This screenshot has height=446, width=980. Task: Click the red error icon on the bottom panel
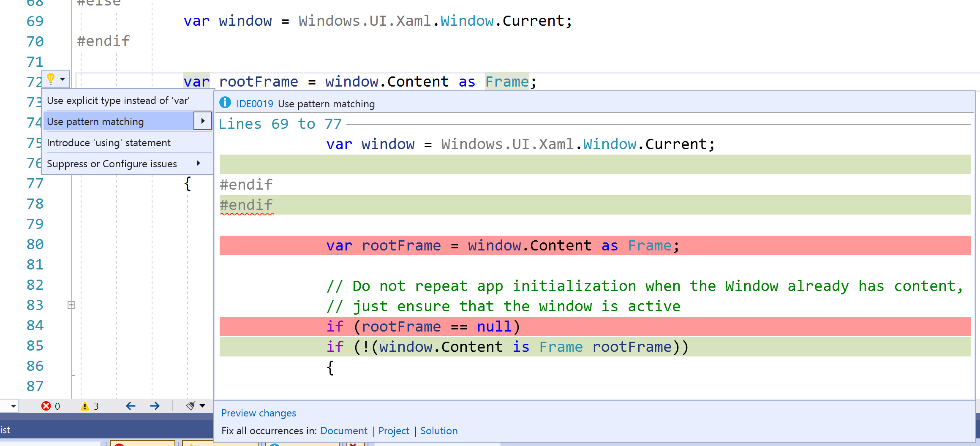pos(118,444)
